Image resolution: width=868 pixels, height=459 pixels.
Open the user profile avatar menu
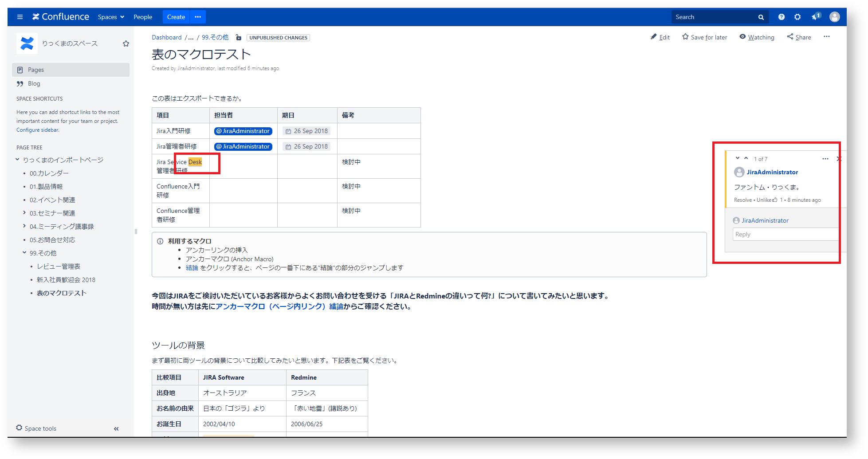[835, 17]
